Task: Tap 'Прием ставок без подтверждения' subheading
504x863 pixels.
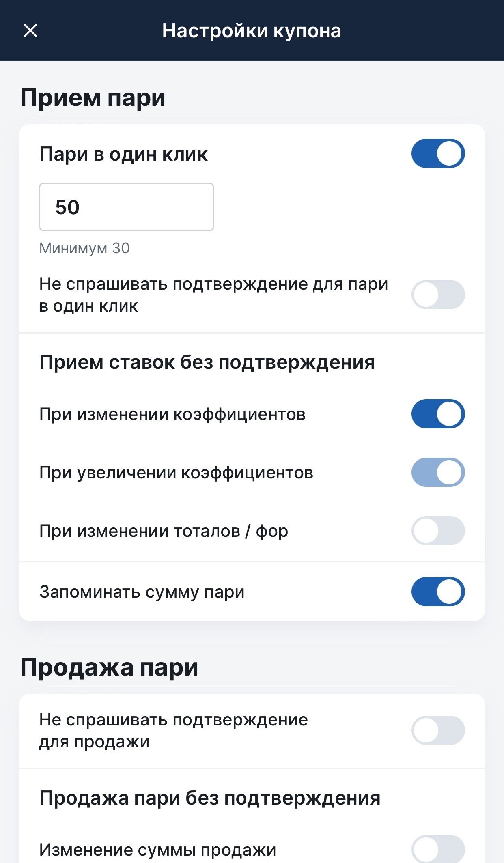Action: (207, 362)
